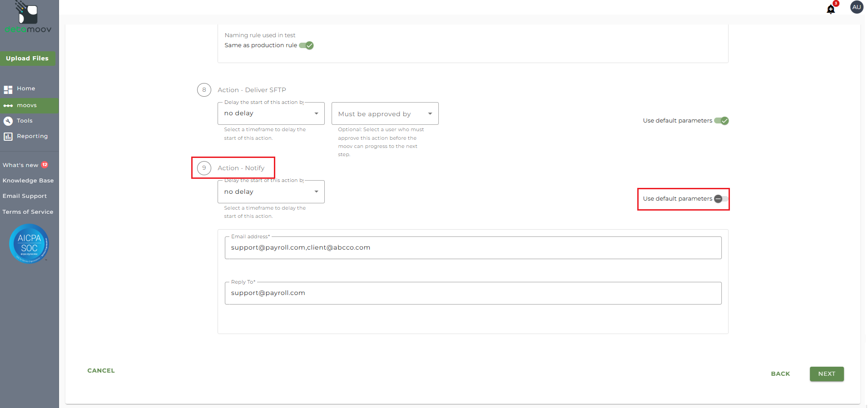Click the datamoov logo
Image resolution: width=868 pixels, height=408 pixels.
(x=28, y=17)
